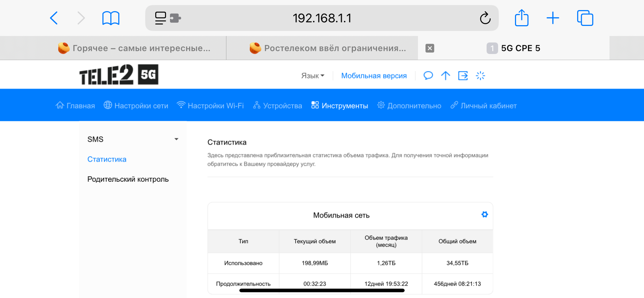
Task: Click the Личный кабинет link icon
Action: click(454, 105)
